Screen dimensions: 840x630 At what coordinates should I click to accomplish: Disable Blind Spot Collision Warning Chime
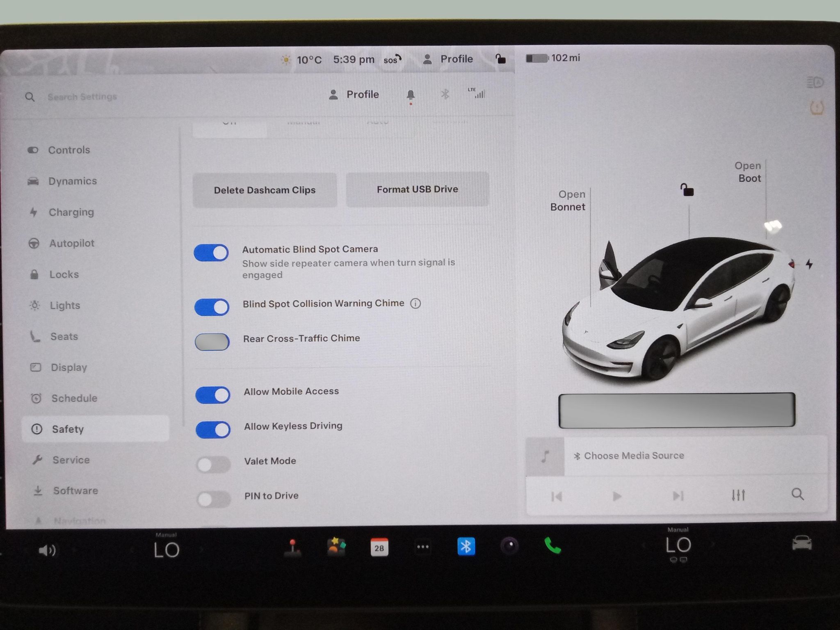click(212, 307)
